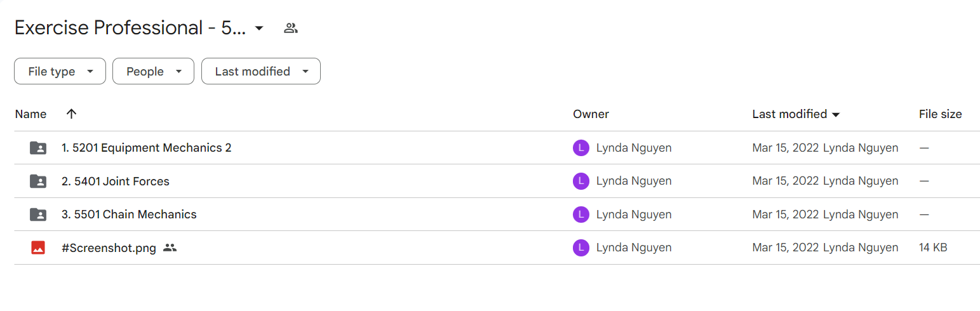Click the shared folder icon for 5401 Joint Forces
The height and width of the screenshot is (311, 980).
point(38,181)
